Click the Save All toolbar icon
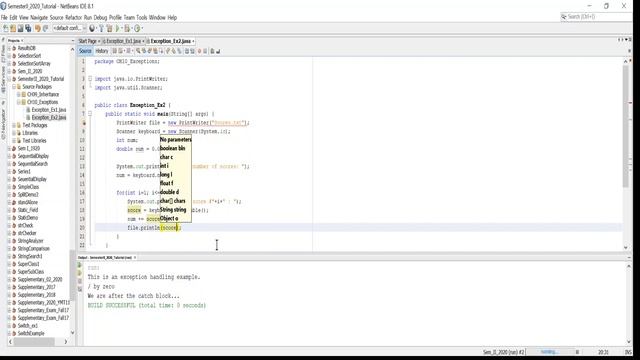The width and height of the screenshot is (640, 360). click(28, 28)
